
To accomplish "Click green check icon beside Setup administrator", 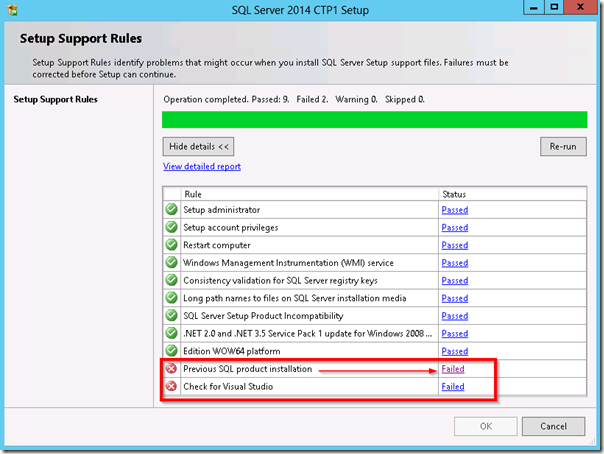I will [171, 209].
